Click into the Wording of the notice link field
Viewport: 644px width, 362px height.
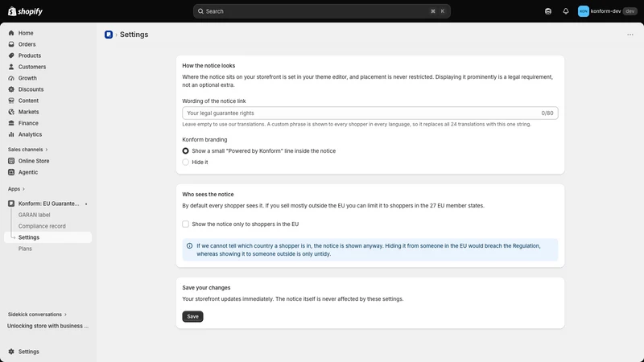pyautogui.click(x=370, y=113)
